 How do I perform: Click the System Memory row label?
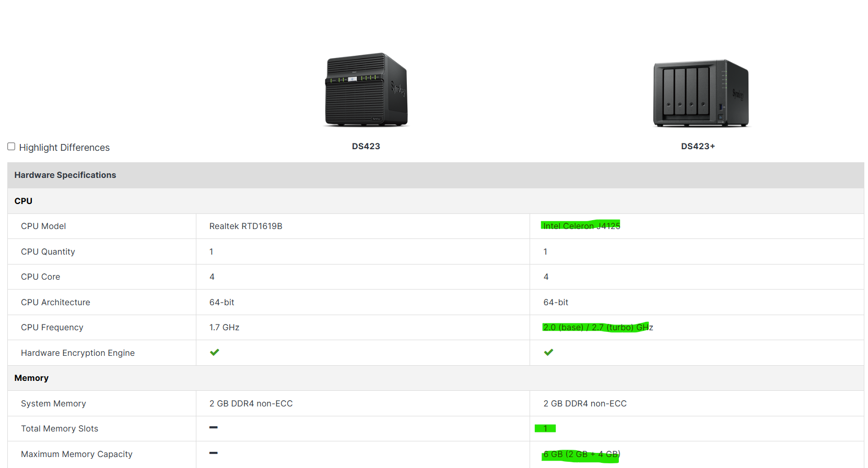pos(53,404)
